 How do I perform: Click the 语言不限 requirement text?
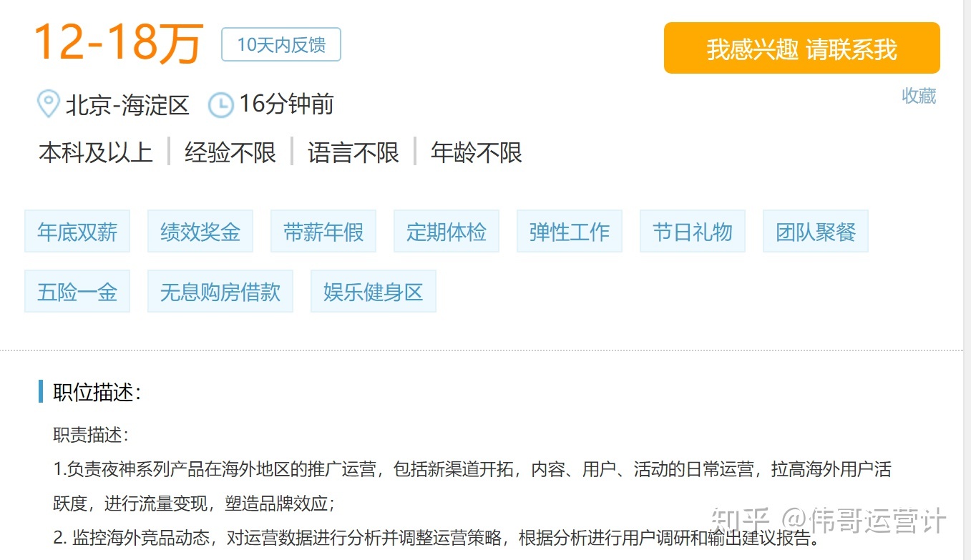[x=353, y=152]
